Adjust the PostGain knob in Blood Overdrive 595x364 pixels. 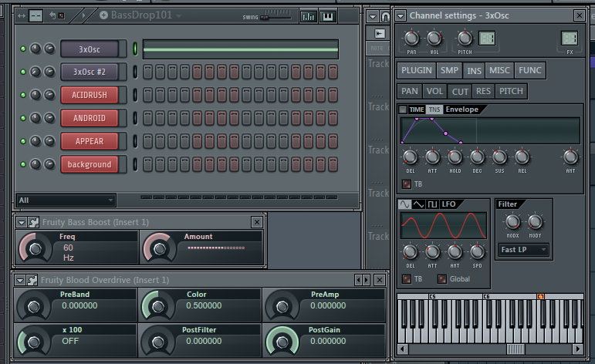pyautogui.click(x=282, y=342)
